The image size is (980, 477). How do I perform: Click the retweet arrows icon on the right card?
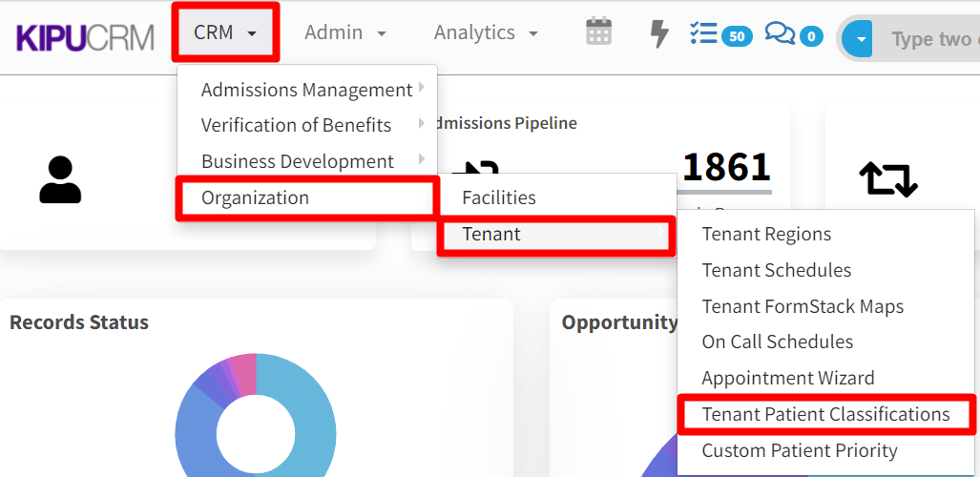888,178
